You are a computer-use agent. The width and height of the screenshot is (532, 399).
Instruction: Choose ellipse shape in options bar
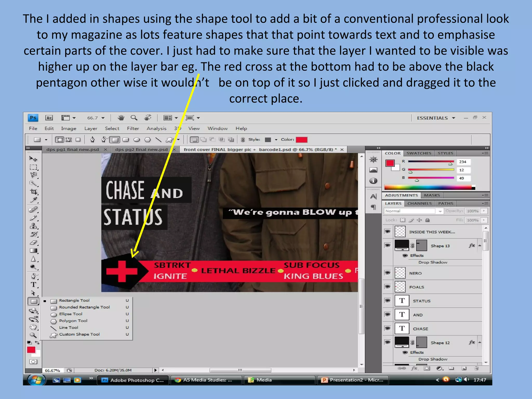(137, 140)
